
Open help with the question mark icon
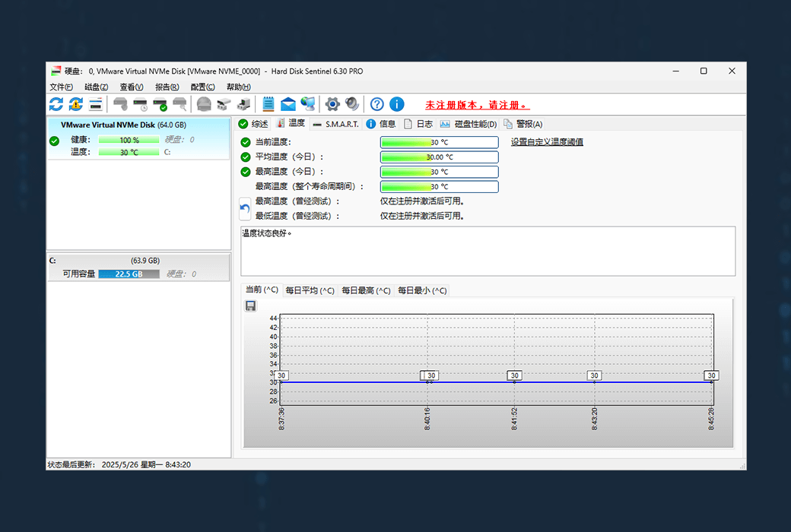coord(376,104)
